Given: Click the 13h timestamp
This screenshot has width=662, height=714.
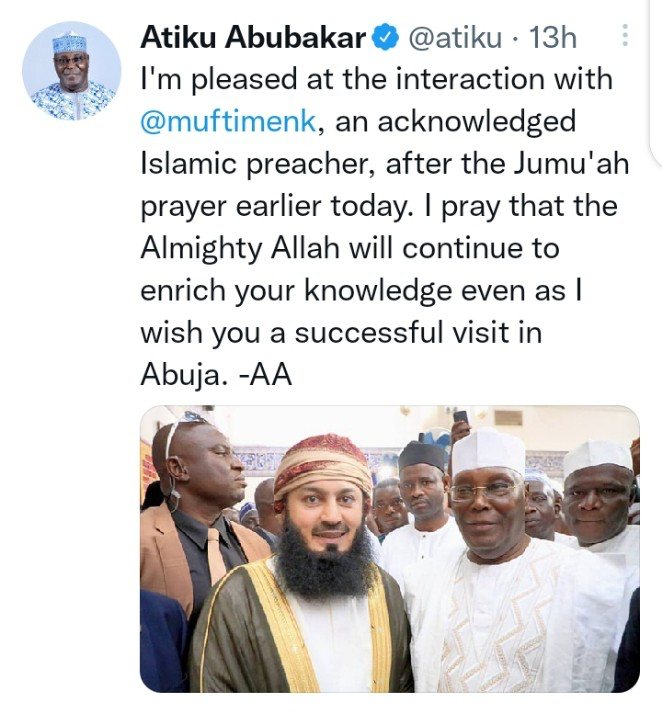Looking at the screenshot, I should [553, 38].
